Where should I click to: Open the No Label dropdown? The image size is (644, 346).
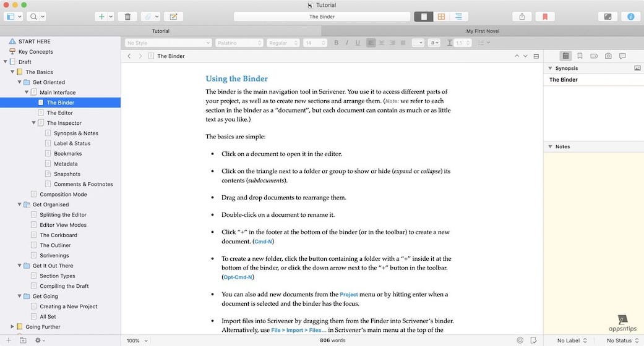click(572, 340)
